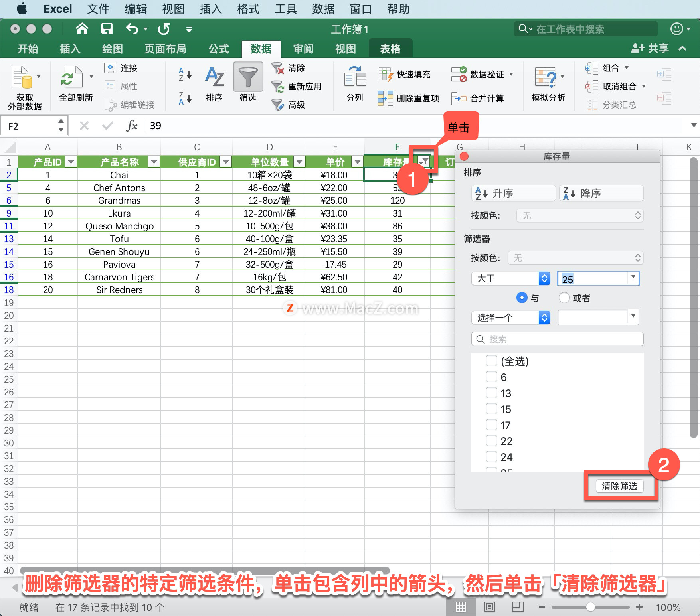This screenshot has width=700, height=616.
Task: Click the Home icon in title bar
Action: tap(82, 29)
